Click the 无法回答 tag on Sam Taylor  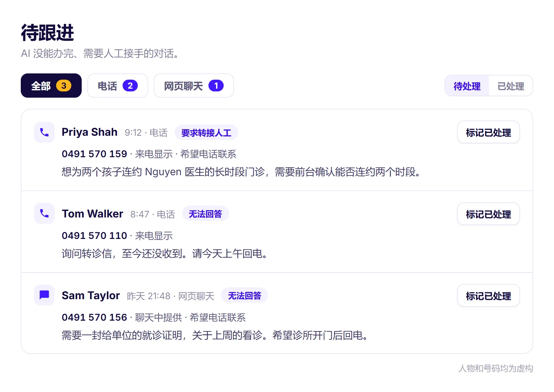tap(244, 296)
